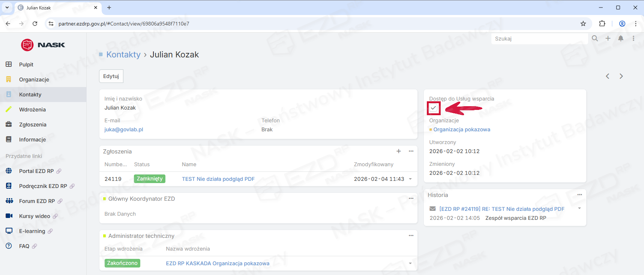Click the Szukaj search field
This screenshot has width=644, height=275.
pyautogui.click(x=539, y=39)
